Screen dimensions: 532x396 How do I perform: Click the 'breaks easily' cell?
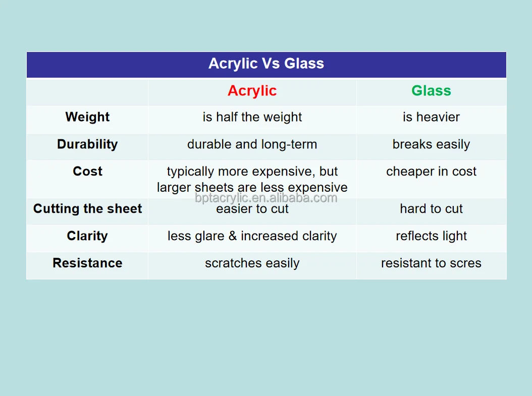[x=431, y=144]
